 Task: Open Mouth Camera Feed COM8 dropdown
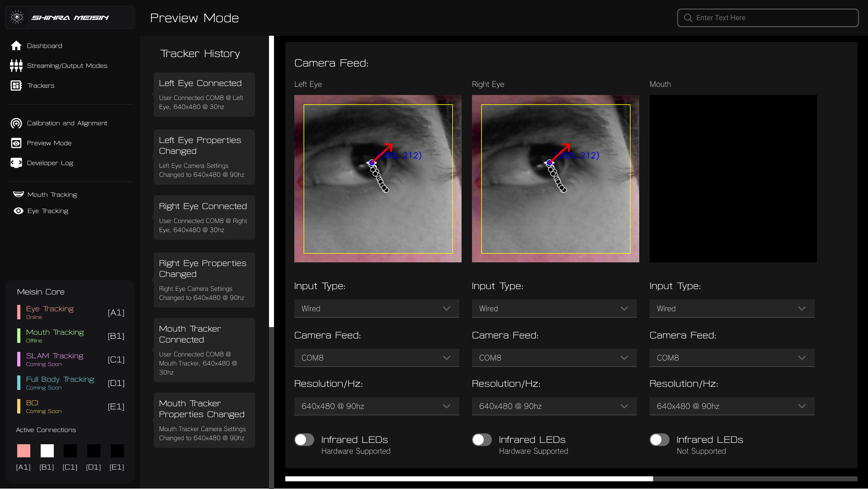click(x=732, y=358)
